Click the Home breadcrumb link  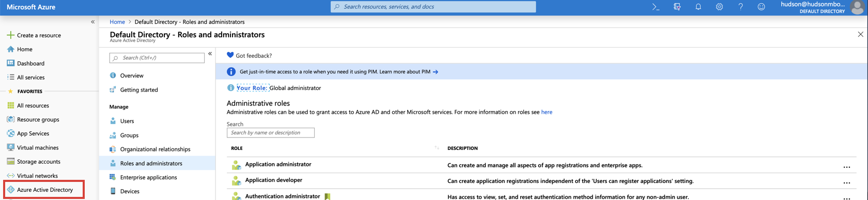tap(117, 22)
